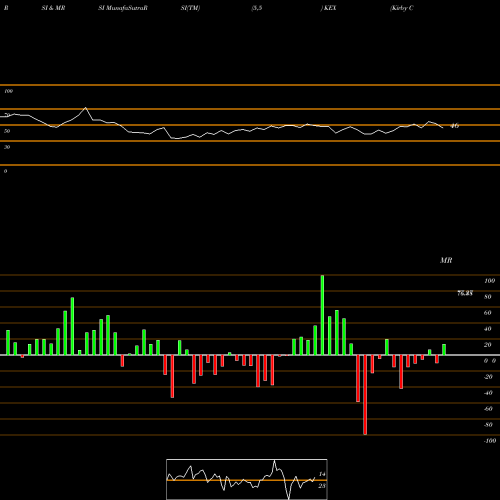500x500 pixels.
Task: Click the 'MR' panel title
Action: pos(446,260)
